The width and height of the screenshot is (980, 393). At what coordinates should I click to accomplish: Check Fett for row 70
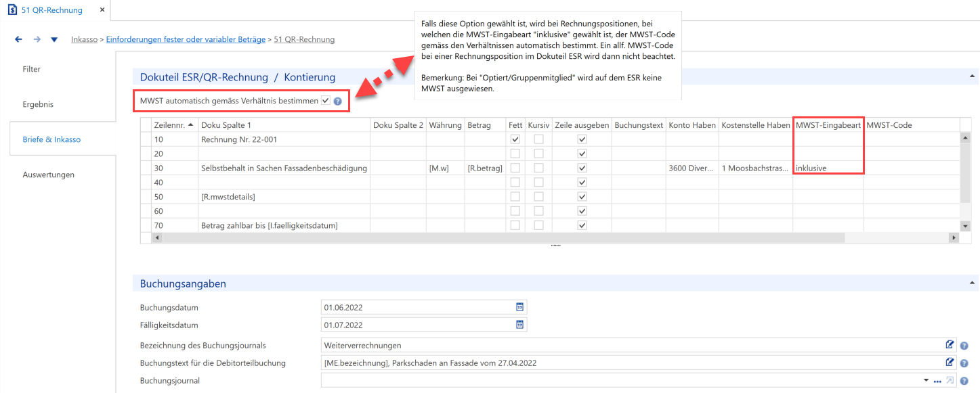tap(515, 225)
